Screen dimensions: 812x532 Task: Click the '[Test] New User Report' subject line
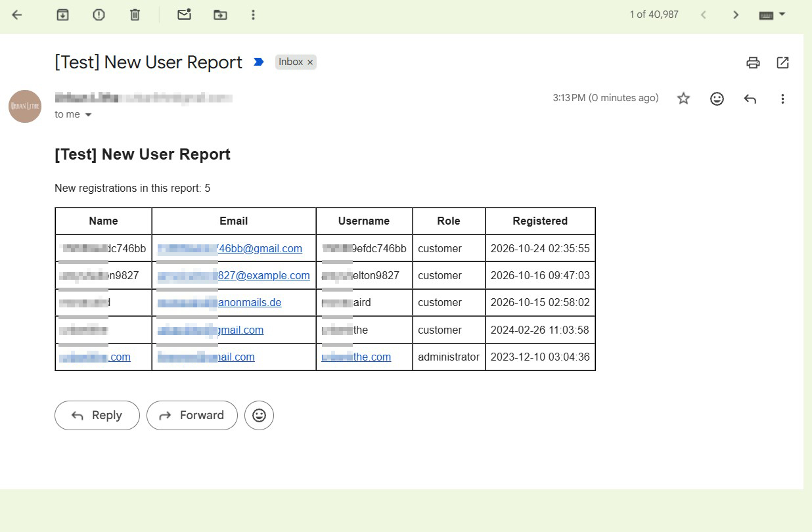click(x=148, y=62)
